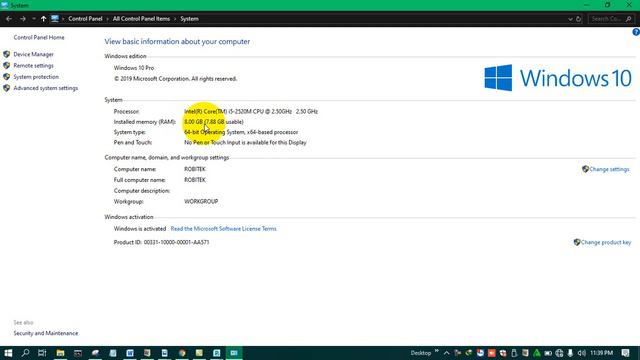Focus the Search Control Panel box
This screenshot has height=360, width=640.
pyautogui.click(x=611, y=19)
